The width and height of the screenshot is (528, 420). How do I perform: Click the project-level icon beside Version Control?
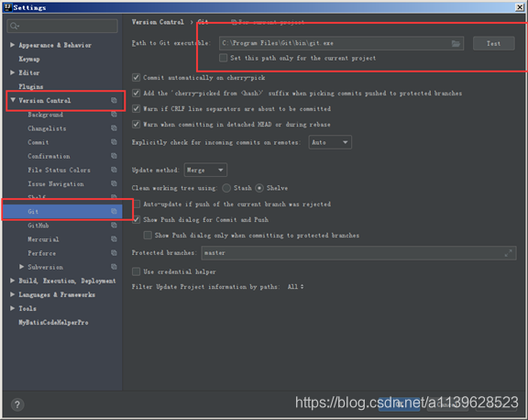click(x=115, y=100)
